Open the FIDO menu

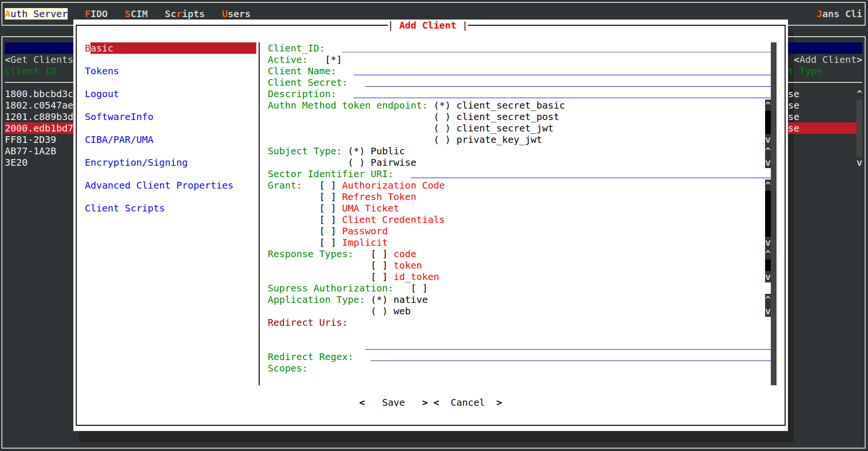click(x=96, y=14)
